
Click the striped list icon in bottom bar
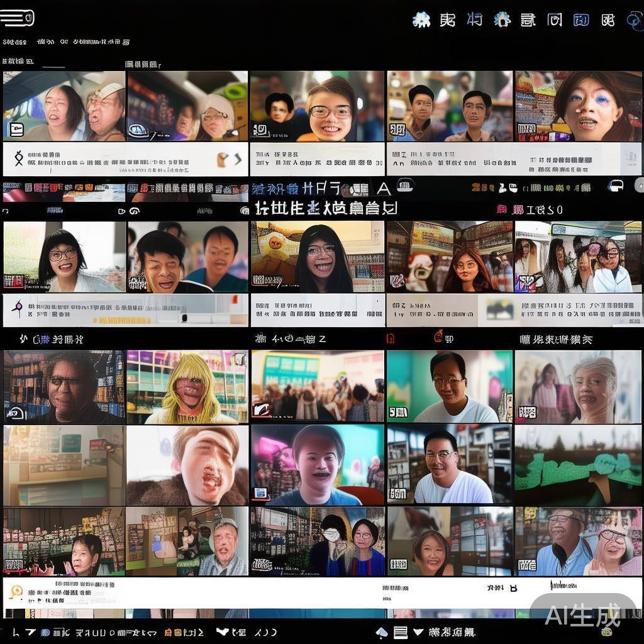click(401, 632)
